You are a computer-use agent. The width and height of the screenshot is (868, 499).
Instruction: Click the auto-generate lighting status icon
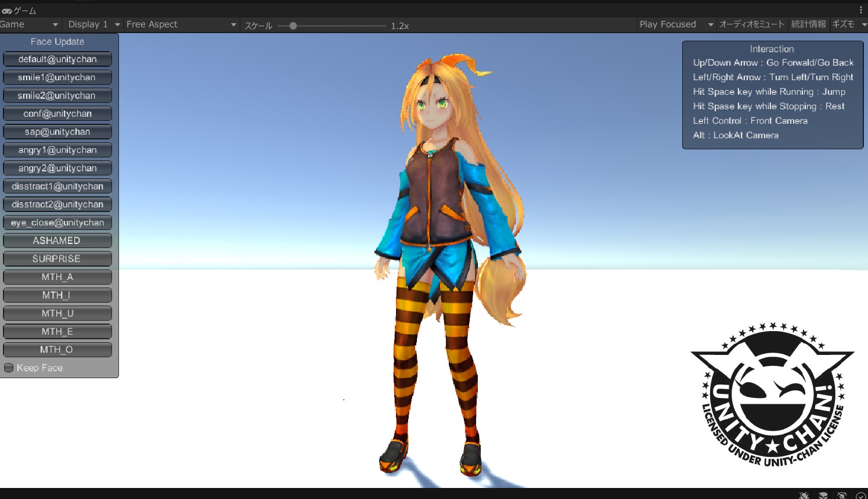point(842,495)
